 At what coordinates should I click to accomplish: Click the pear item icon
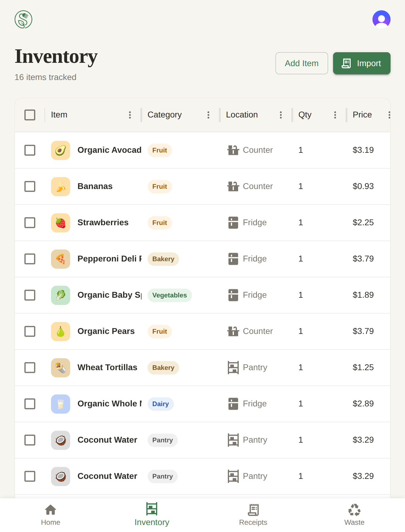61,332
